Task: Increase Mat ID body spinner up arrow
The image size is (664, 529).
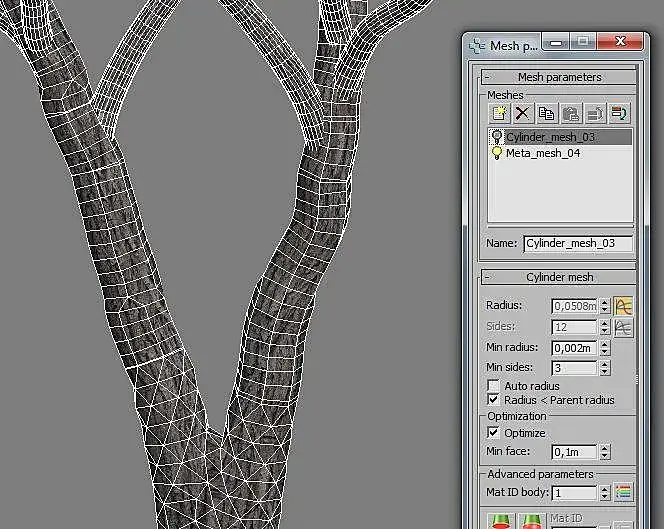Action: 605,489
